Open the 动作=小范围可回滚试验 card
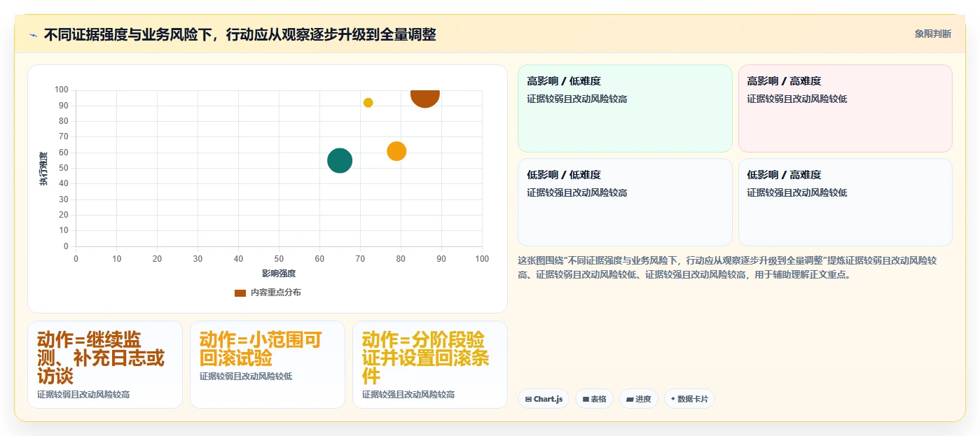980x436 pixels. 268,365
